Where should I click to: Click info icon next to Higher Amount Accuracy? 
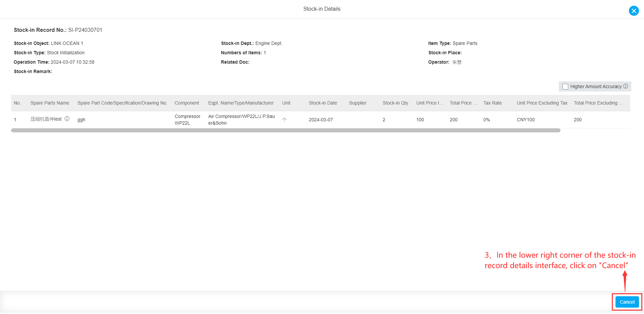(626, 86)
